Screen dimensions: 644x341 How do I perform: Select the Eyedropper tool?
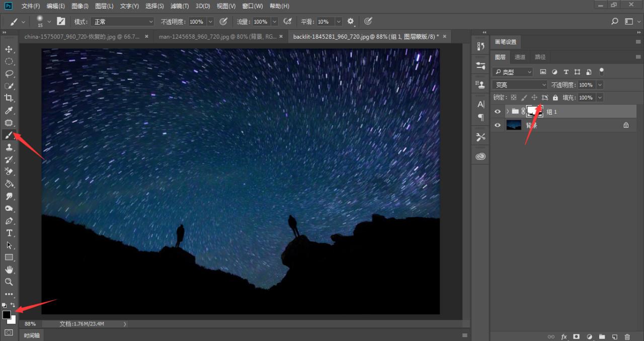(x=9, y=111)
